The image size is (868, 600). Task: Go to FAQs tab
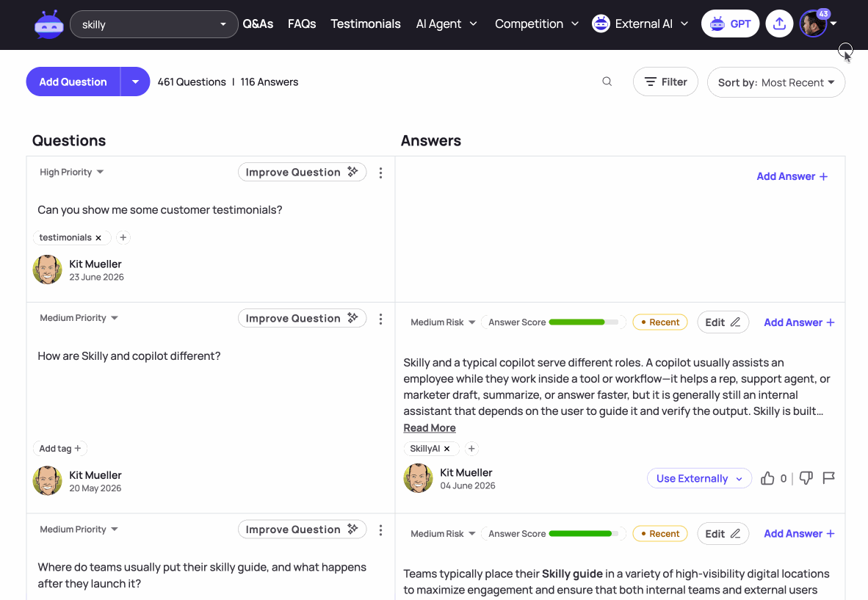pos(302,24)
